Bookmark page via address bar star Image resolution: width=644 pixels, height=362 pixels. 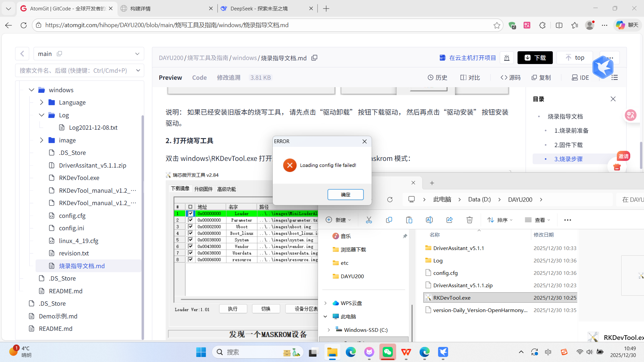point(497,25)
